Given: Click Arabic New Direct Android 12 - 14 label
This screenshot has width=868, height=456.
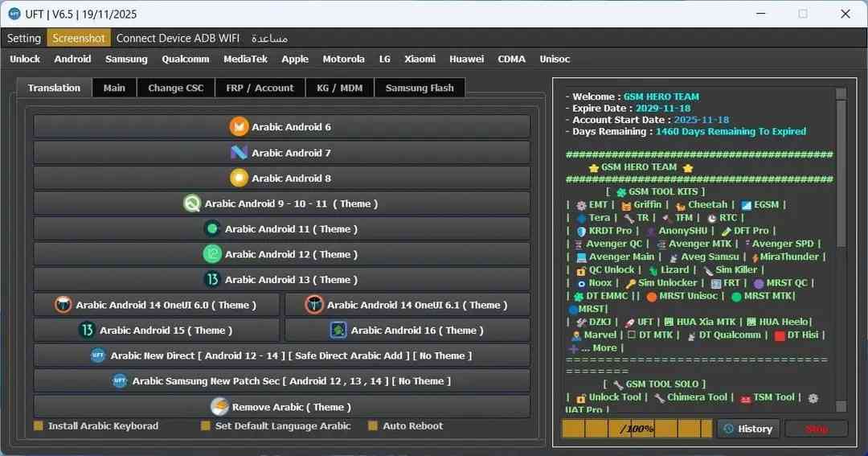Looking at the screenshot, I should click(291, 355).
